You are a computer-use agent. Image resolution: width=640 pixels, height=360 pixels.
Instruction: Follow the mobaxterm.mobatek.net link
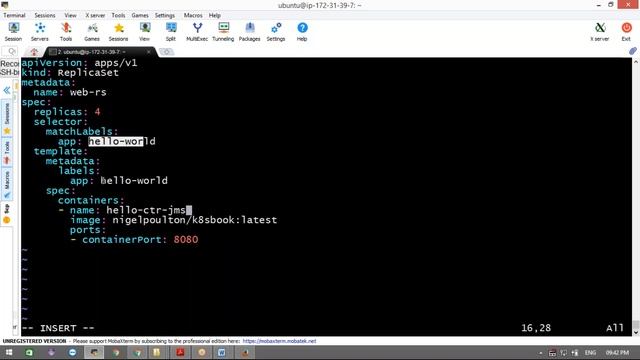[279, 341]
